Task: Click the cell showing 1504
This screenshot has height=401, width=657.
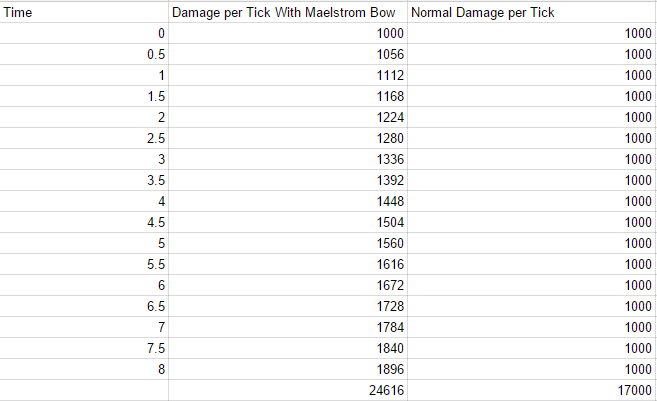Action: [288, 222]
